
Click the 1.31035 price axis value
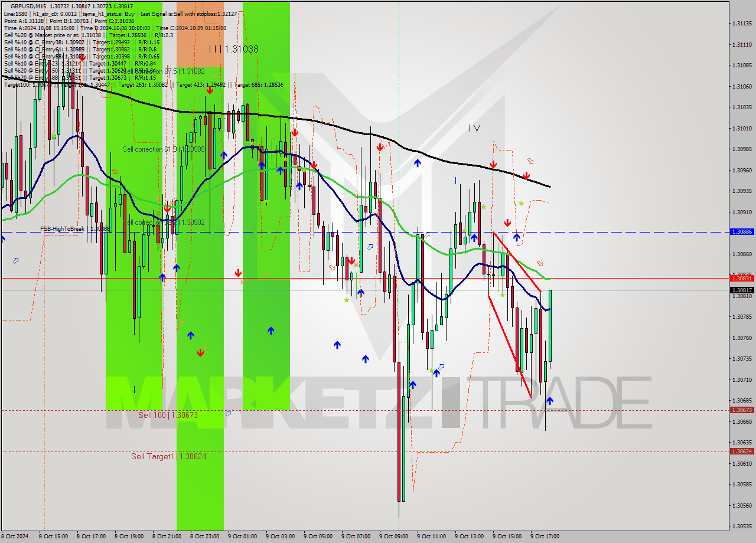pyautogui.click(x=742, y=107)
